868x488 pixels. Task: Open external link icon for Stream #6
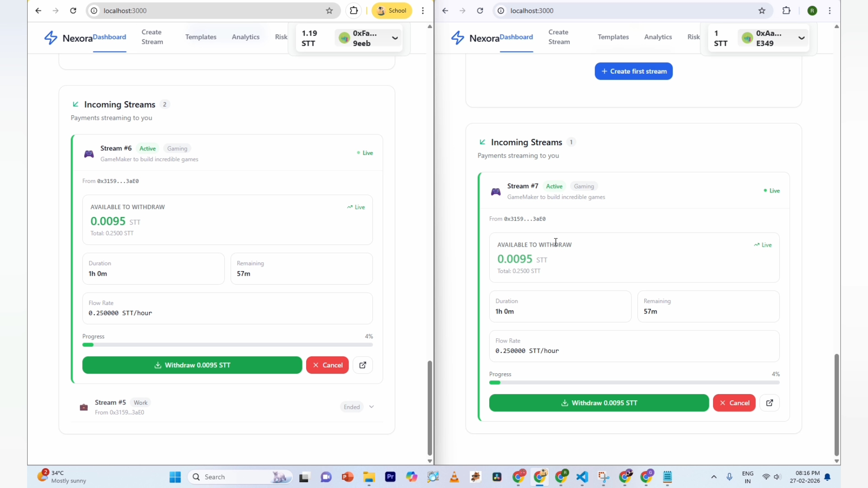point(363,365)
